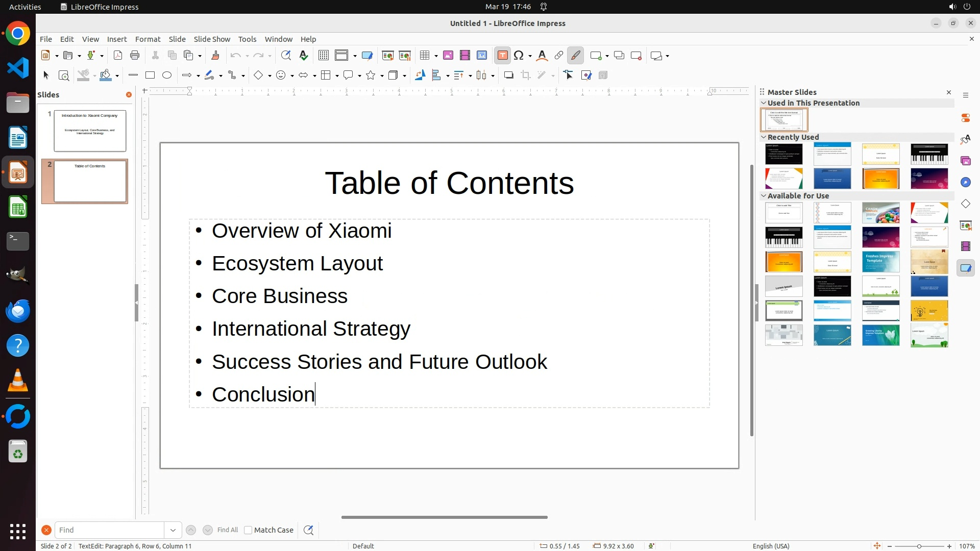
Task: Click the Export as PDF icon
Action: pos(118,56)
